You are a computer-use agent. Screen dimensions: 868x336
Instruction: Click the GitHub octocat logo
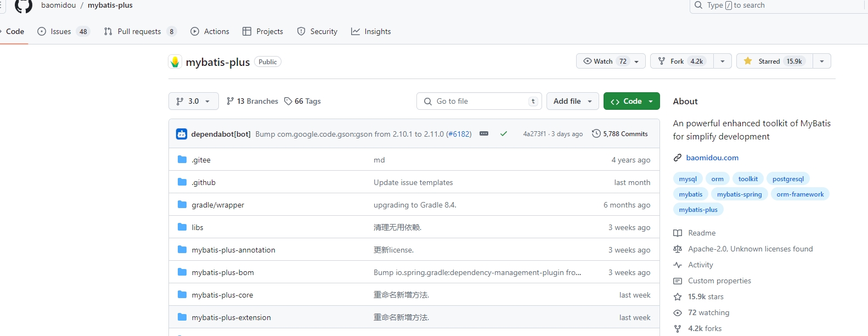(24, 5)
